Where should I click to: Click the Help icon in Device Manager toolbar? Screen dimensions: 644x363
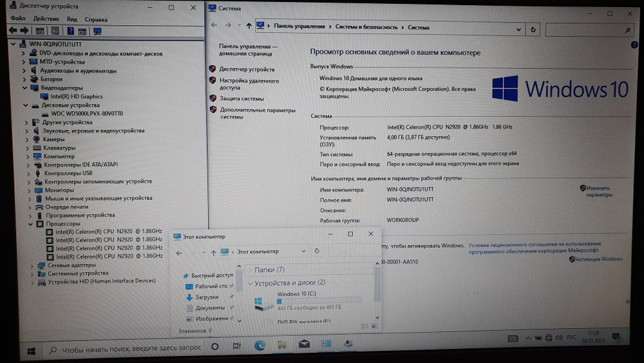click(x=71, y=31)
